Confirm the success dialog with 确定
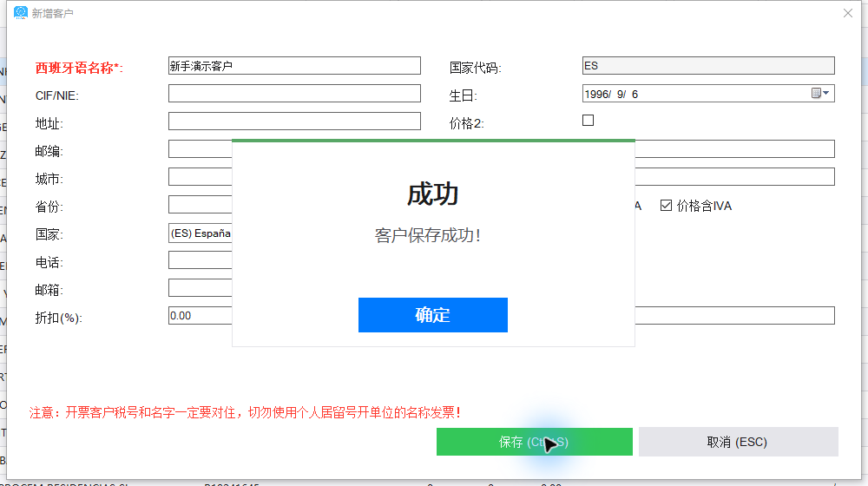Image resolution: width=868 pixels, height=486 pixels. (x=433, y=315)
